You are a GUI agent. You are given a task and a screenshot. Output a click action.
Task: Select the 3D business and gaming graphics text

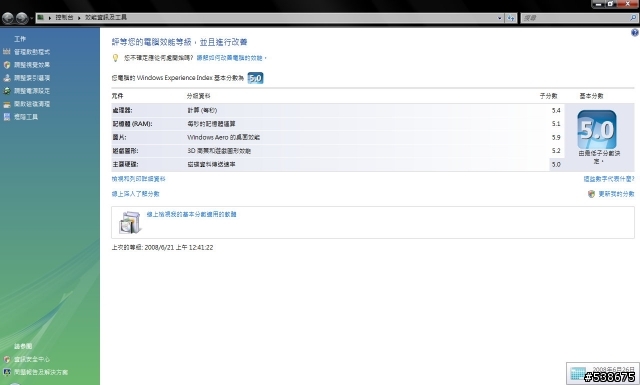pyautogui.click(x=219, y=151)
